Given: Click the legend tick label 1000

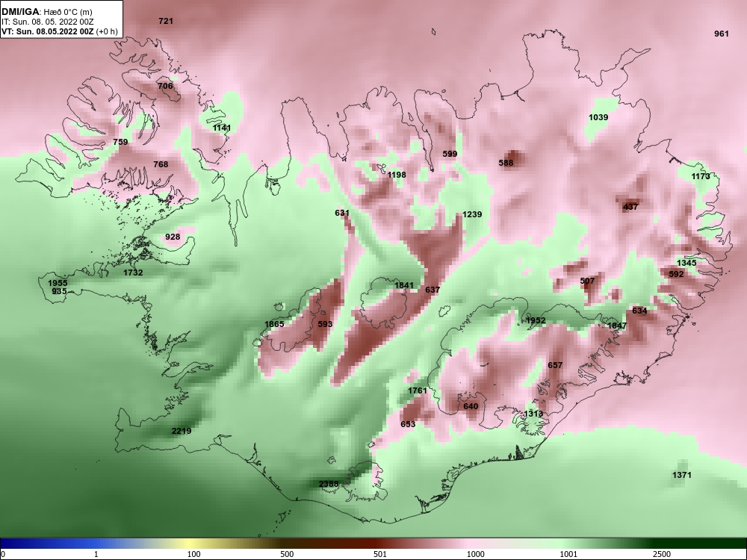Looking at the screenshot, I should click(475, 554).
